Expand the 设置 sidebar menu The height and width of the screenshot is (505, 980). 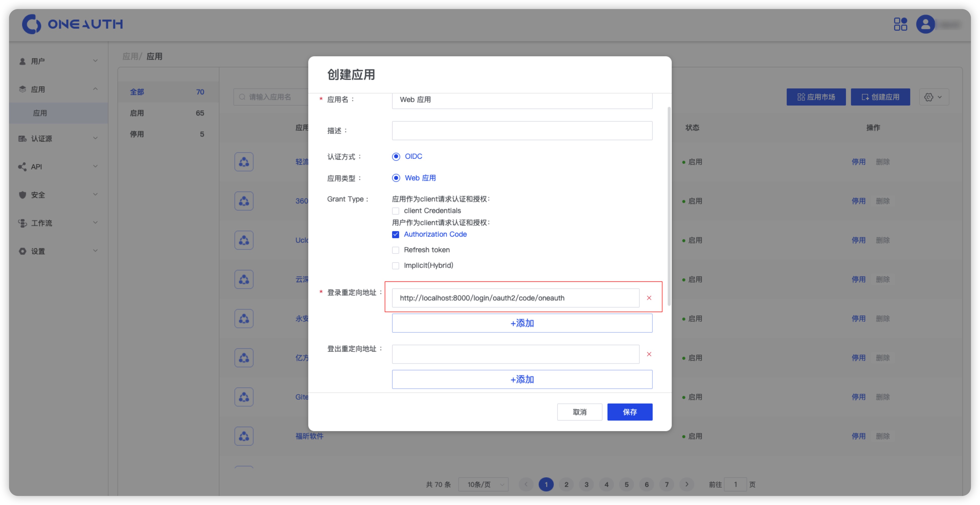(x=95, y=251)
